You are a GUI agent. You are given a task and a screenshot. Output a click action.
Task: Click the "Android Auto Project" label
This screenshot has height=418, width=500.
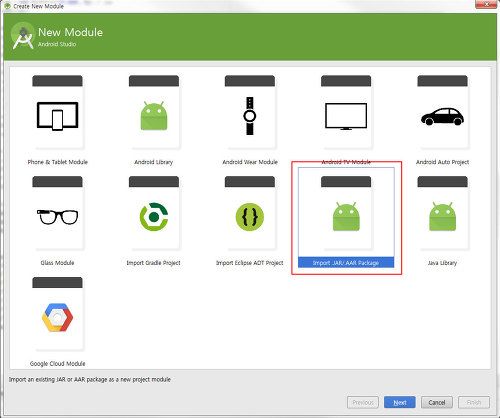[x=442, y=162]
